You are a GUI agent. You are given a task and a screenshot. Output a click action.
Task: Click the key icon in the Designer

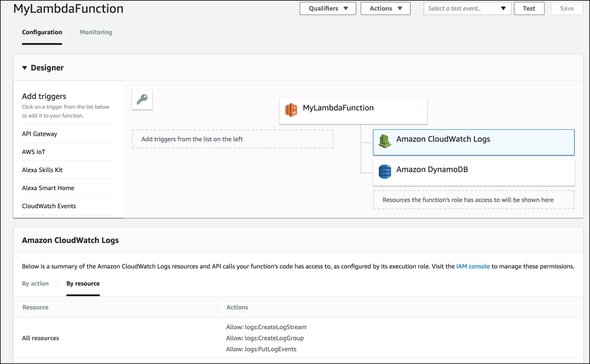[142, 99]
